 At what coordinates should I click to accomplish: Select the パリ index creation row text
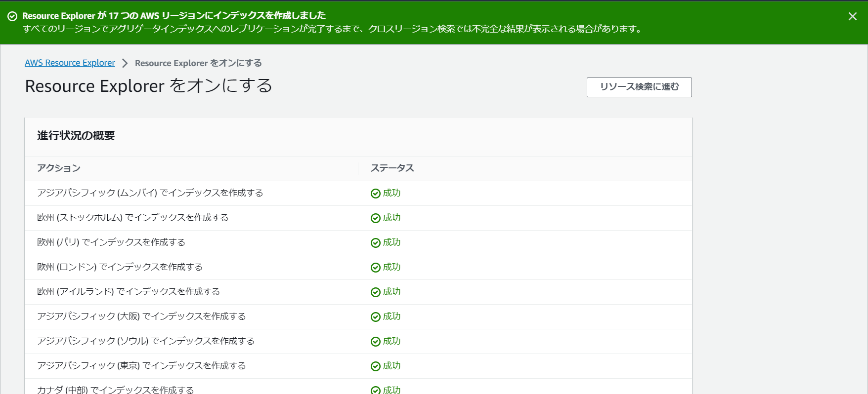pyautogui.click(x=111, y=242)
